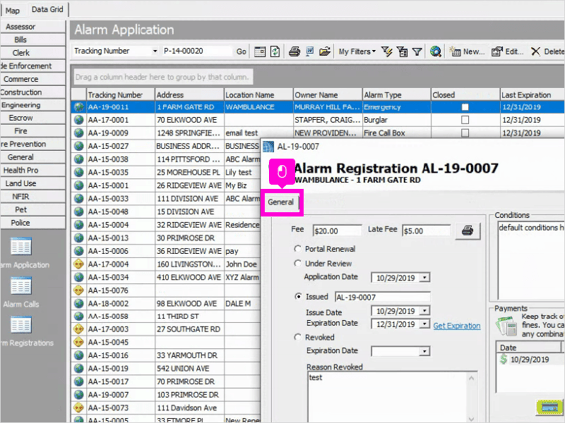This screenshot has height=423, width=565.
Task: Select the General tab in Alarm Registration
Action: click(281, 202)
